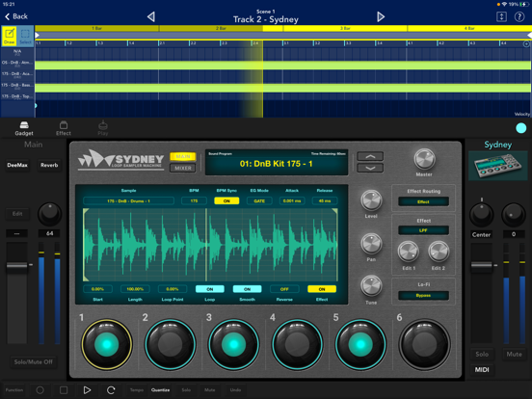This screenshot has height=399, width=532.
Task: Start playback with the play triangle
Action: coord(87,389)
